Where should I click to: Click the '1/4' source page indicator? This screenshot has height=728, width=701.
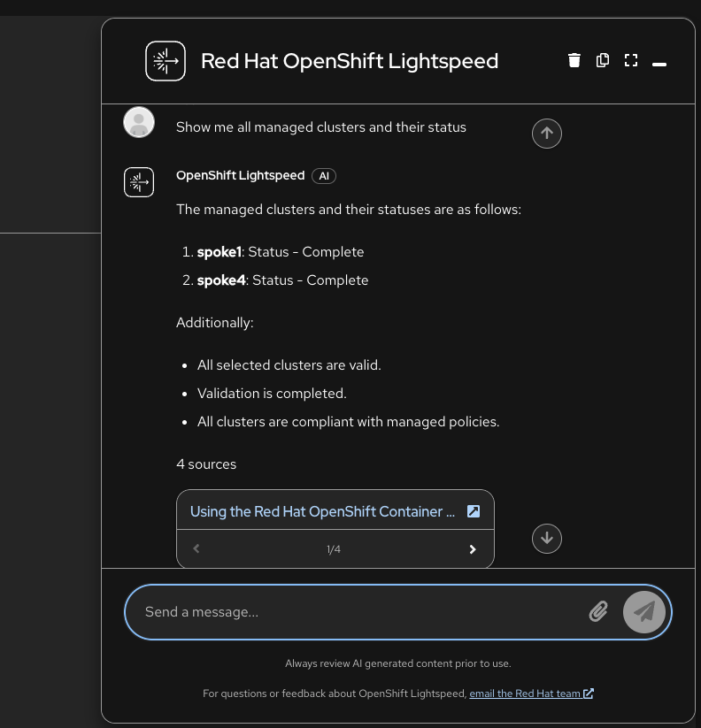(x=334, y=549)
